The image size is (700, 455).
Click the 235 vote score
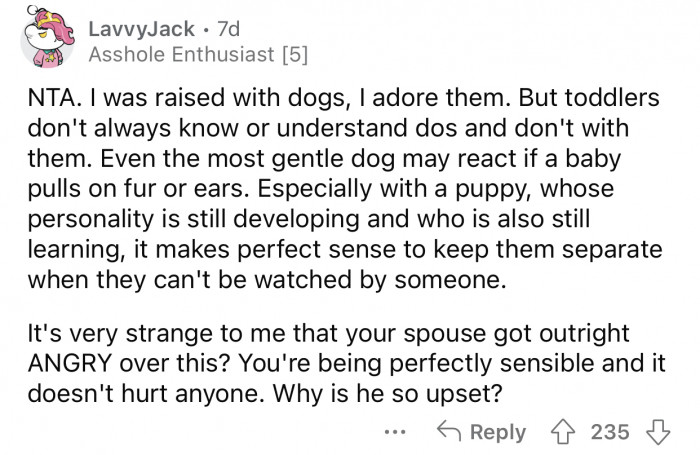611,431
